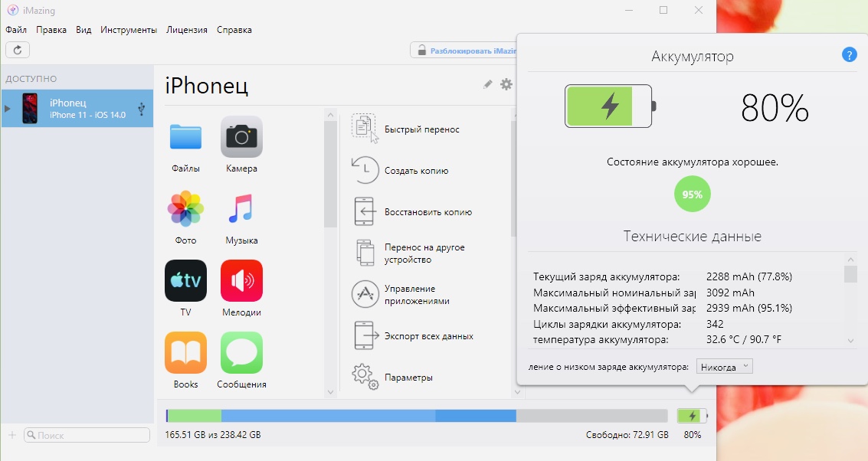
Task: Open the low battery notification dropdown Никогда
Action: pos(724,366)
